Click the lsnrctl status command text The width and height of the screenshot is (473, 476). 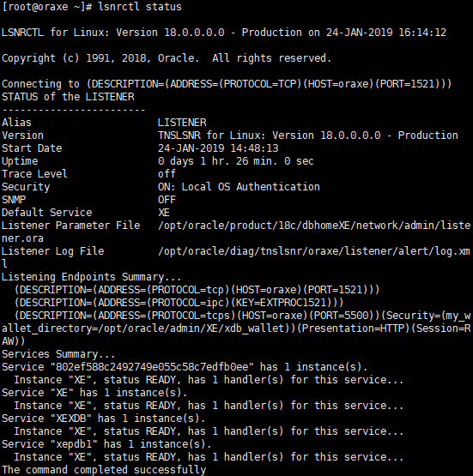(x=140, y=7)
